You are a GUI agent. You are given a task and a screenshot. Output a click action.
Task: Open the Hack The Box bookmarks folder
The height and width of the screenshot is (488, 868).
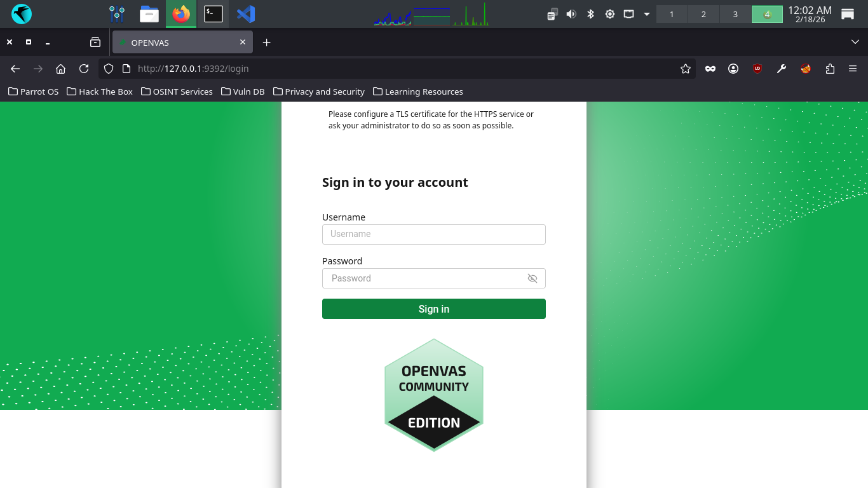(x=100, y=91)
